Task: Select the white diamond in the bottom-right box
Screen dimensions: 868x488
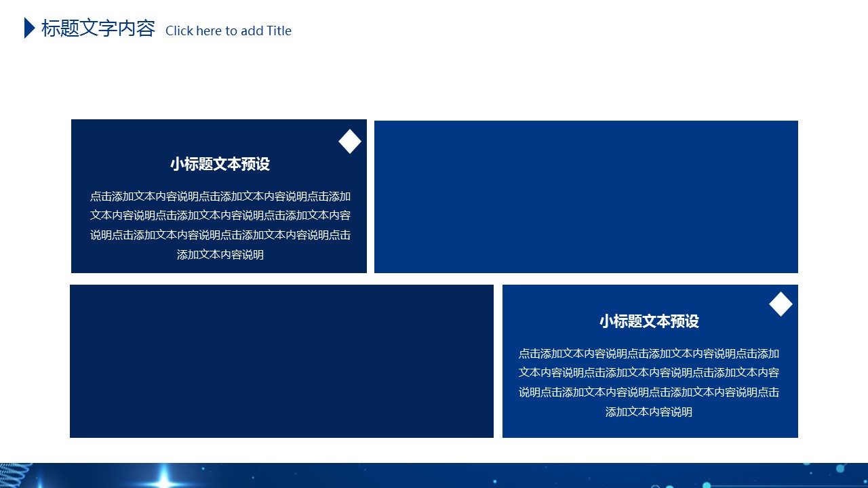Action: coord(781,304)
